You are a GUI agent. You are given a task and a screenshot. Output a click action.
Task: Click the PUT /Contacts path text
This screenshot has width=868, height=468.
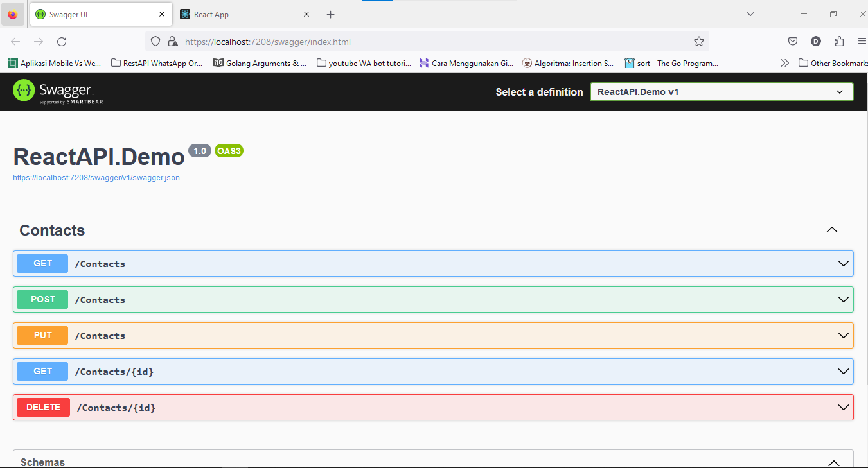100,336
